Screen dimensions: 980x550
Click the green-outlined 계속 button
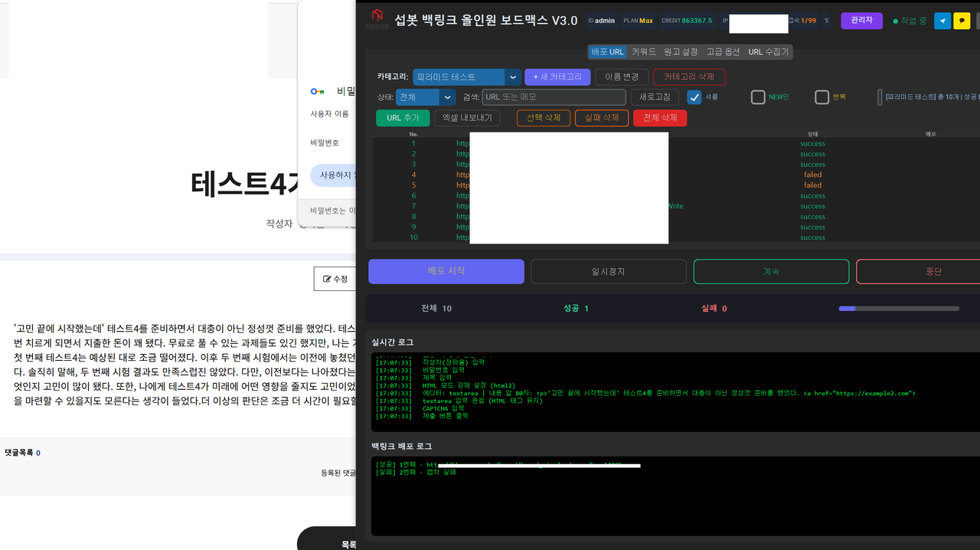click(x=771, y=271)
